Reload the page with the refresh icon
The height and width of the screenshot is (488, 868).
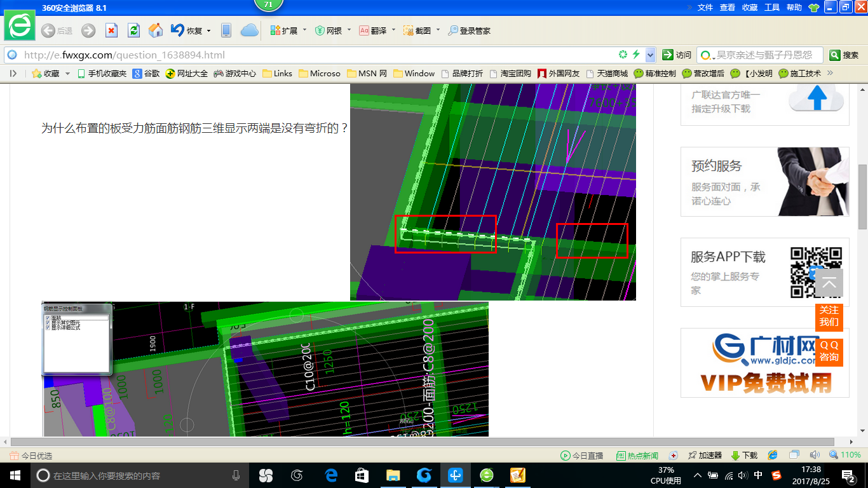(133, 30)
